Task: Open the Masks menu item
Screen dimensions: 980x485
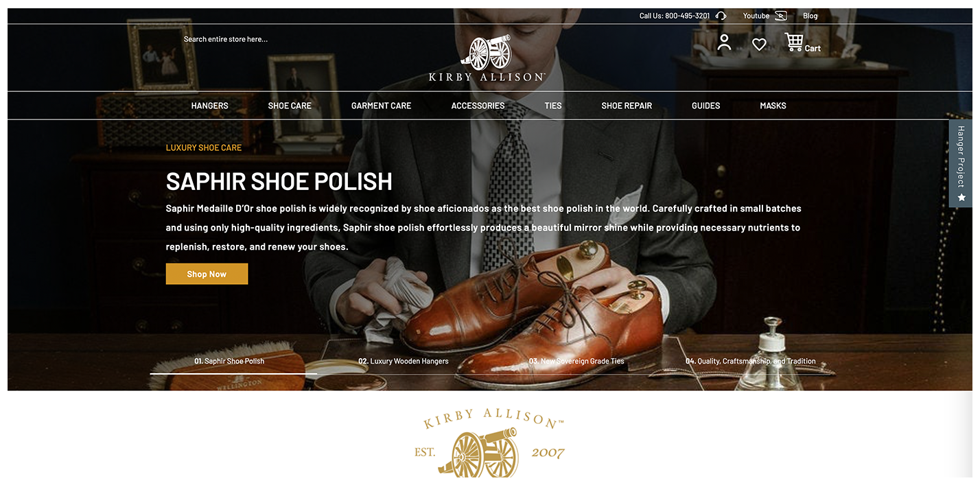Action: 773,106
